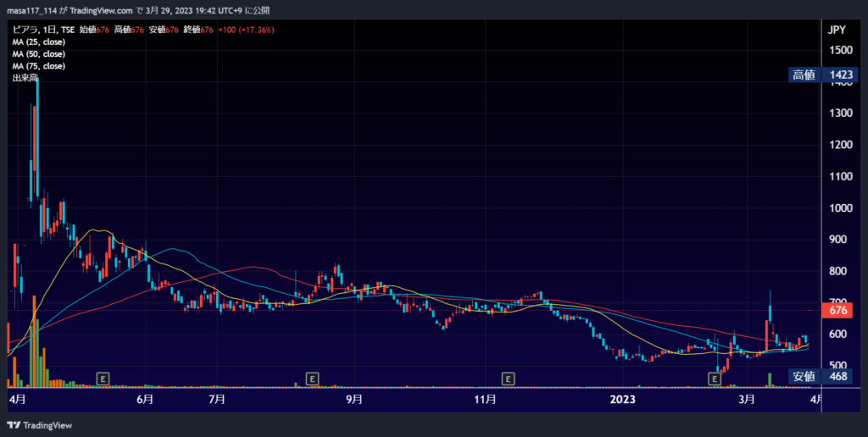
Task: Click the 7月 time axis label
Action: click(216, 400)
